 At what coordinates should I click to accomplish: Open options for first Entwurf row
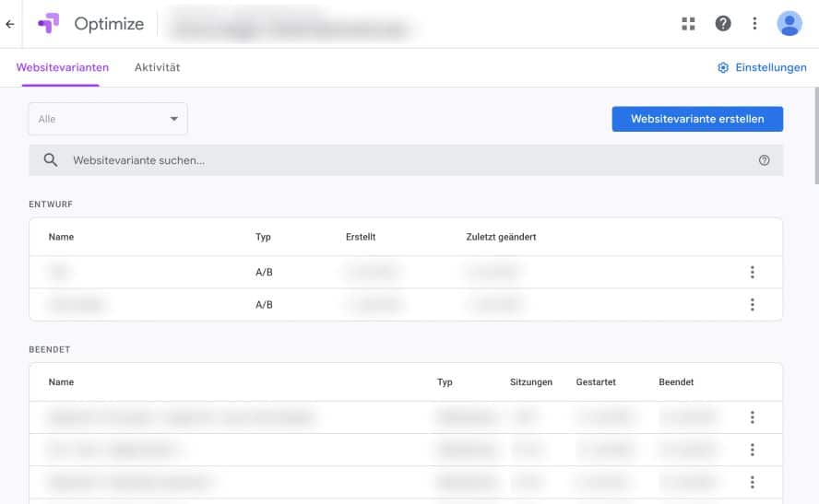[x=753, y=272]
